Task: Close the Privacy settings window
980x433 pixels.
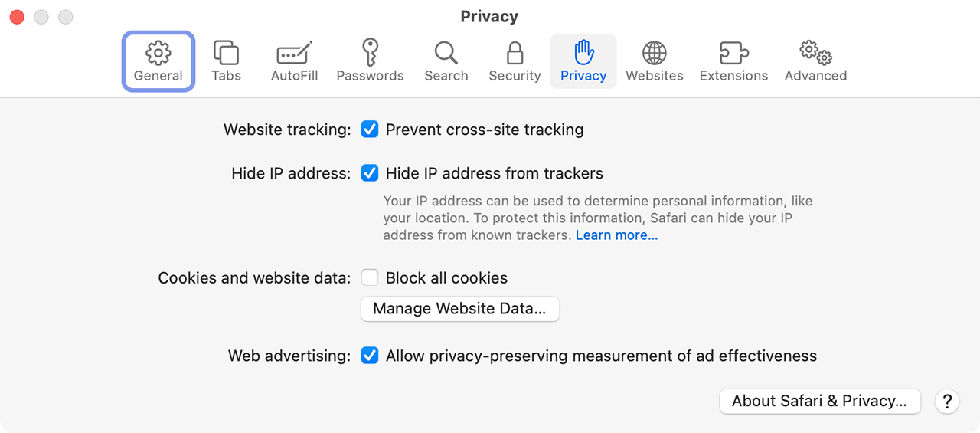Action: 17,17
